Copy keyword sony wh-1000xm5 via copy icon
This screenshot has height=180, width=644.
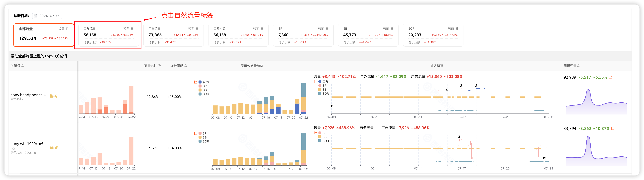tap(13, 149)
